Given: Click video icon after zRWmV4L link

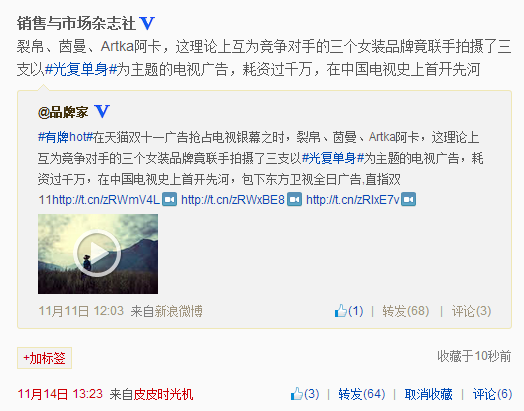Looking at the screenshot, I should [169, 199].
